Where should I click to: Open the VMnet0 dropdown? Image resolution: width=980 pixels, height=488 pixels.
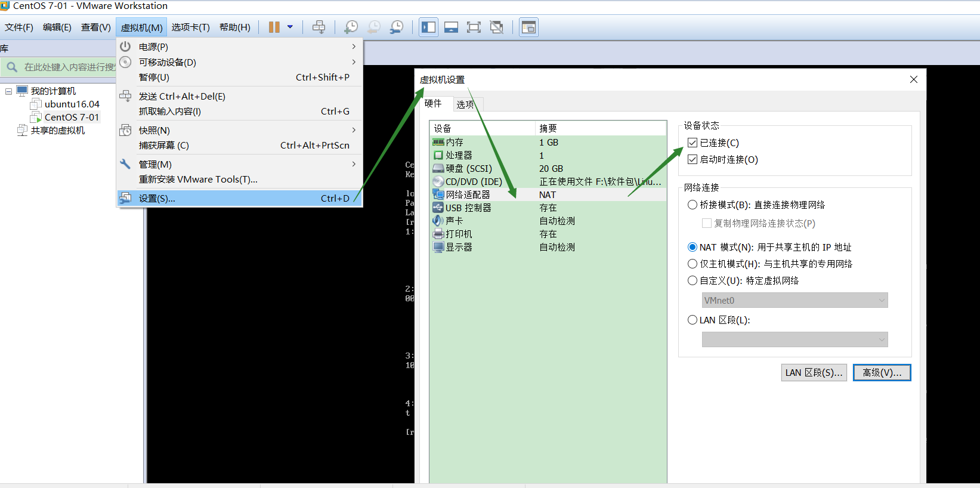pos(794,300)
